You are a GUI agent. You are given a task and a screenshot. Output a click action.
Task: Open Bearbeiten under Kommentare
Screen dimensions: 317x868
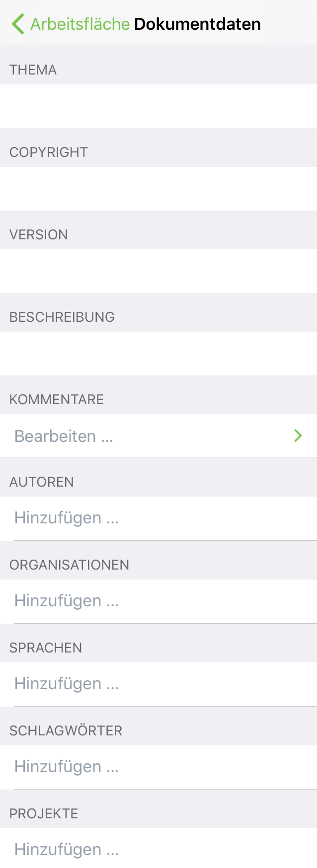point(64,436)
